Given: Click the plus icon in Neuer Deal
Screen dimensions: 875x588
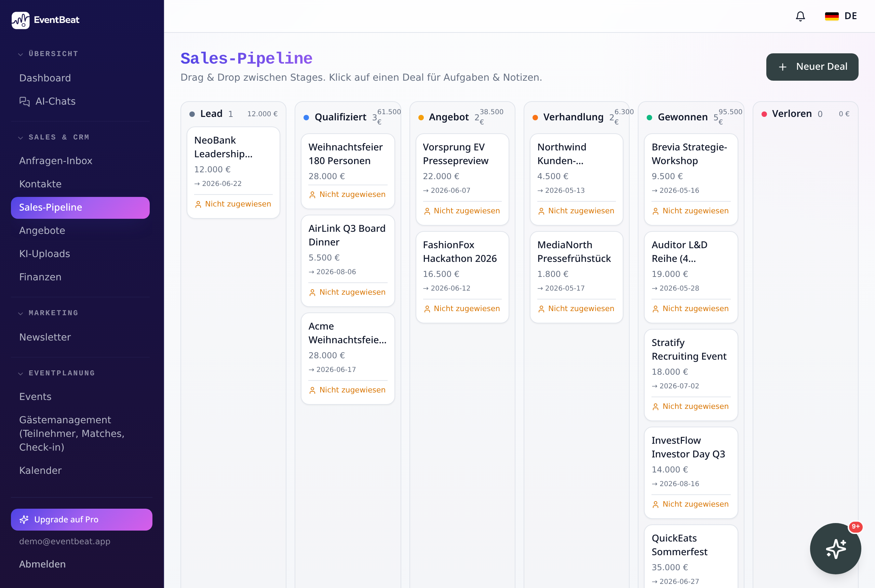Looking at the screenshot, I should pos(783,67).
